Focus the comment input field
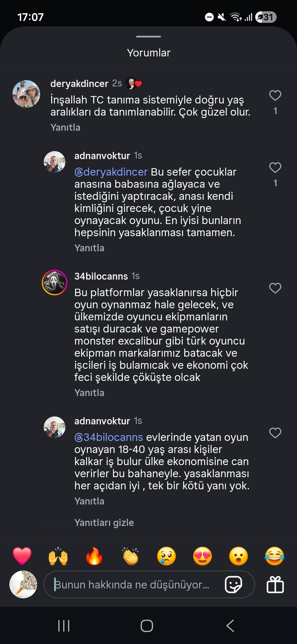The image size is (297, 644). pos(132,584)
